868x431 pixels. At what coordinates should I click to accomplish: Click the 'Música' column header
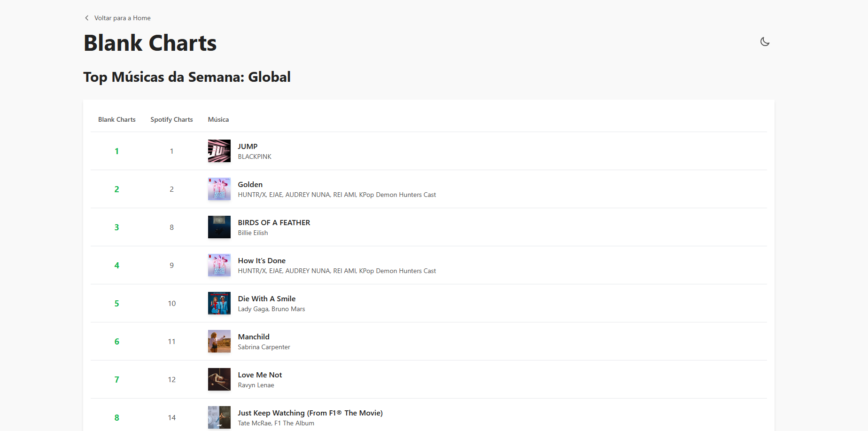click(x=218, y=119)
